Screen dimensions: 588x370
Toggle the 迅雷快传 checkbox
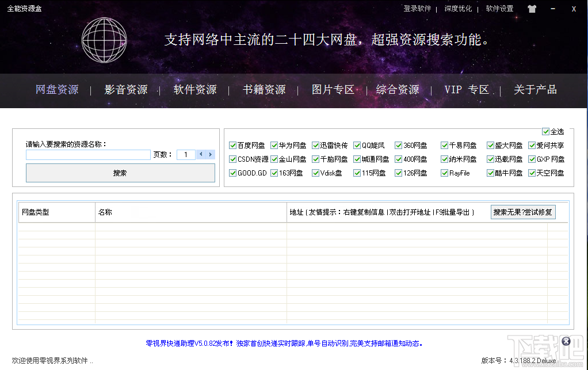(x=315, y=146)
